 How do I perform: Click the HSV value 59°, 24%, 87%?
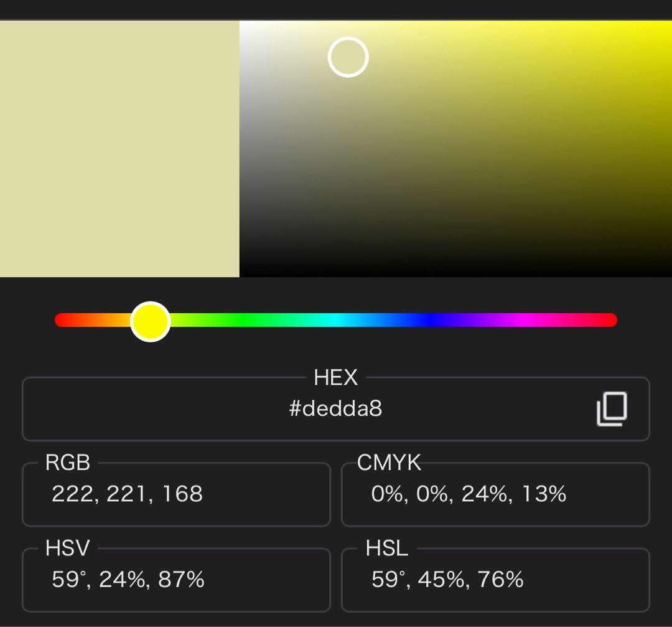(128, 580)
